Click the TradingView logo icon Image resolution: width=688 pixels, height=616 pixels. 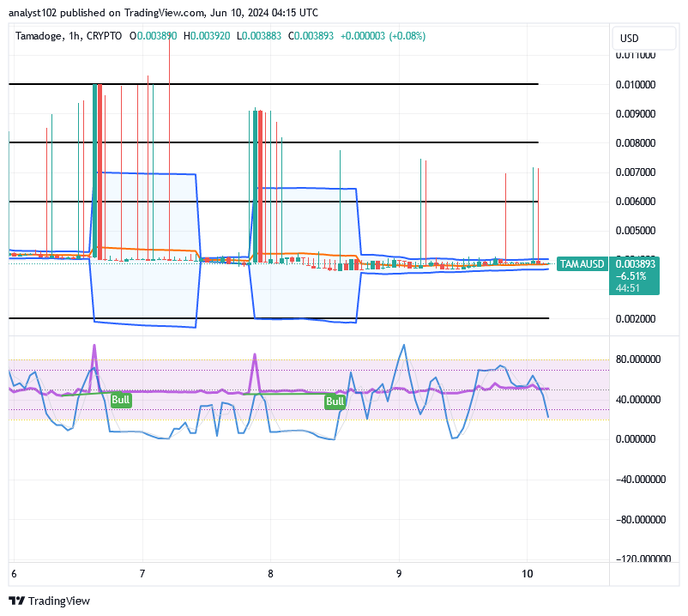pos(16,601)
